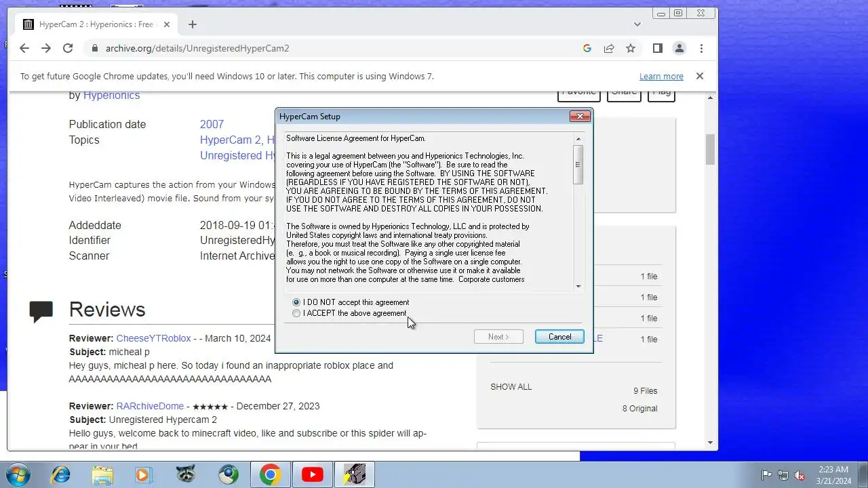Open reviewer RARchiveDome profile

coord(150,406)
